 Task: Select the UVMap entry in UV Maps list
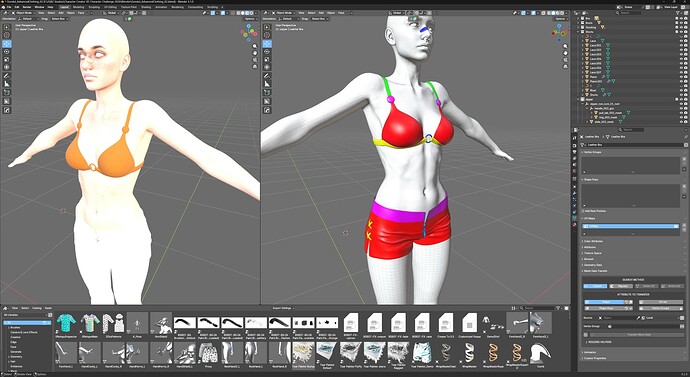pyautogui.click(x=630, y=226)
